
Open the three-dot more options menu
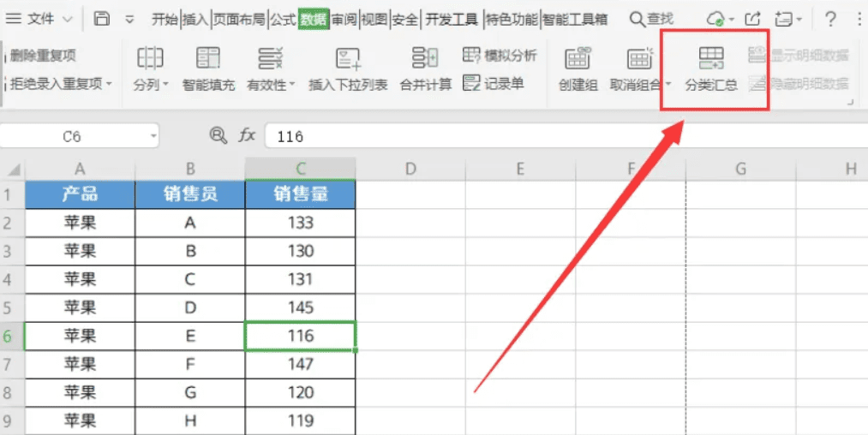(x=858, y=20)
